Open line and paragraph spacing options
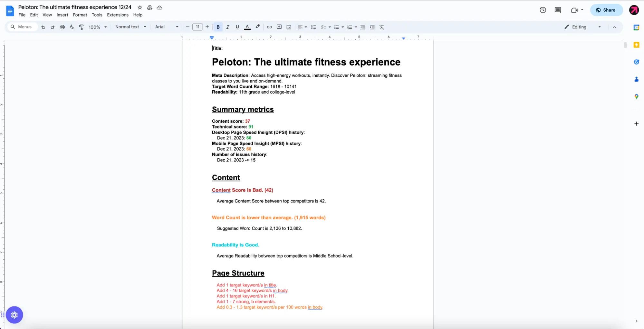Image resolution: width=644 pixels, height=329 pixels. point(313,27)
